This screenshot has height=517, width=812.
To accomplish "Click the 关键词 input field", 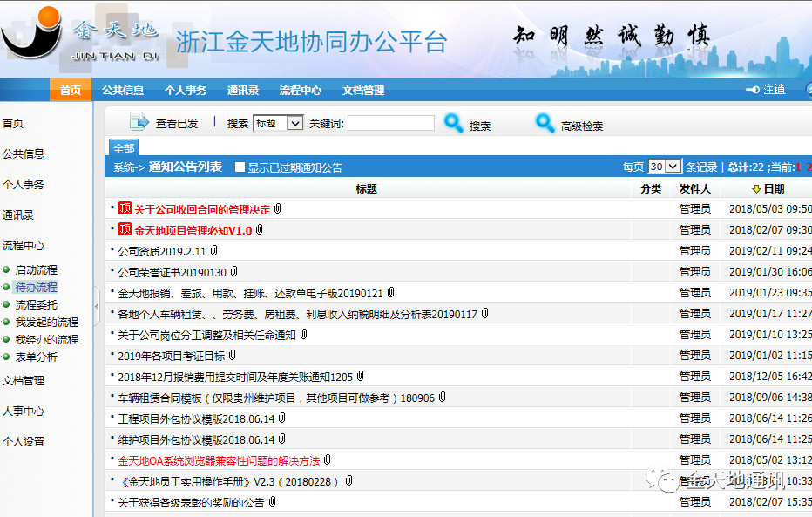I will coord(391,123).
